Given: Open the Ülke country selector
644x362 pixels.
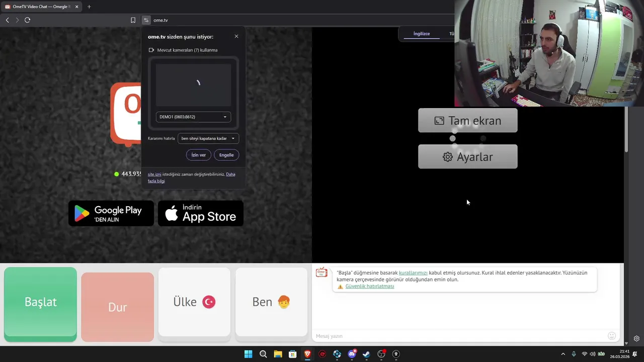Looking at the screenshot, I should tap(194, 302).
